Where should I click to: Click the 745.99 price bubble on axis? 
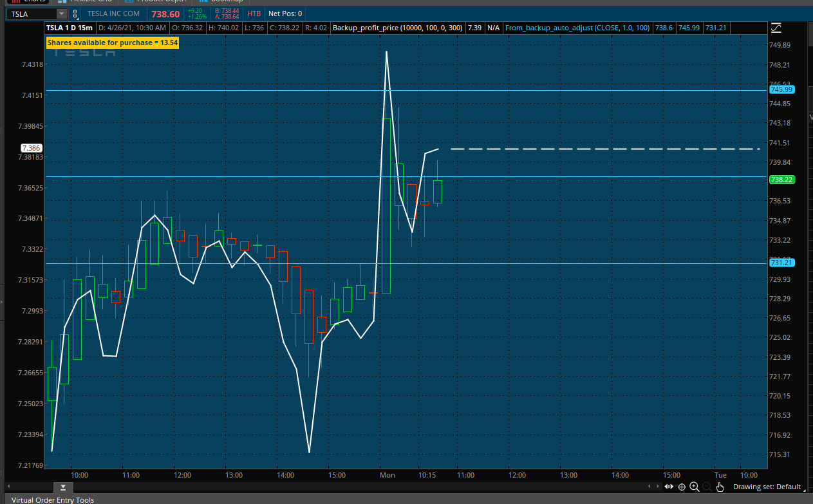(x=782, y=90)
